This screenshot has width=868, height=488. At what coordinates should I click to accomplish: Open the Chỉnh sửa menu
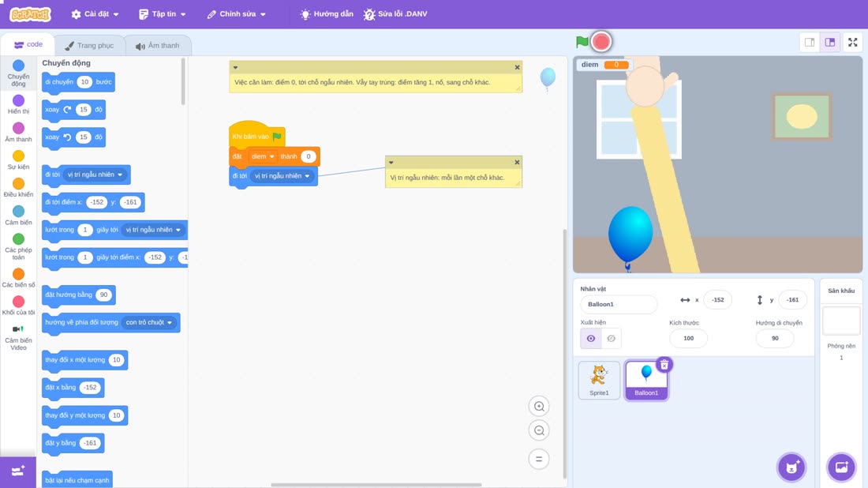pyautogui.click(x=237, y=14)
